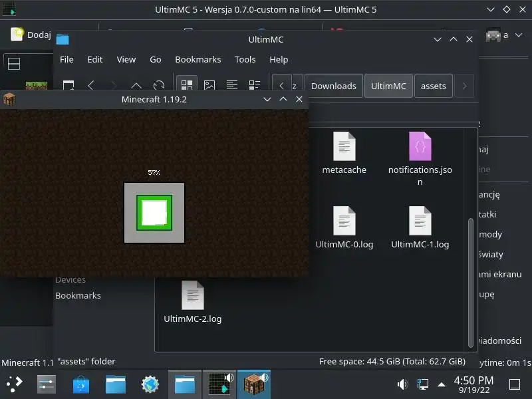
Task: Switch to Minecraft crafting table taskbar entry
Action: tap(254, 384)
